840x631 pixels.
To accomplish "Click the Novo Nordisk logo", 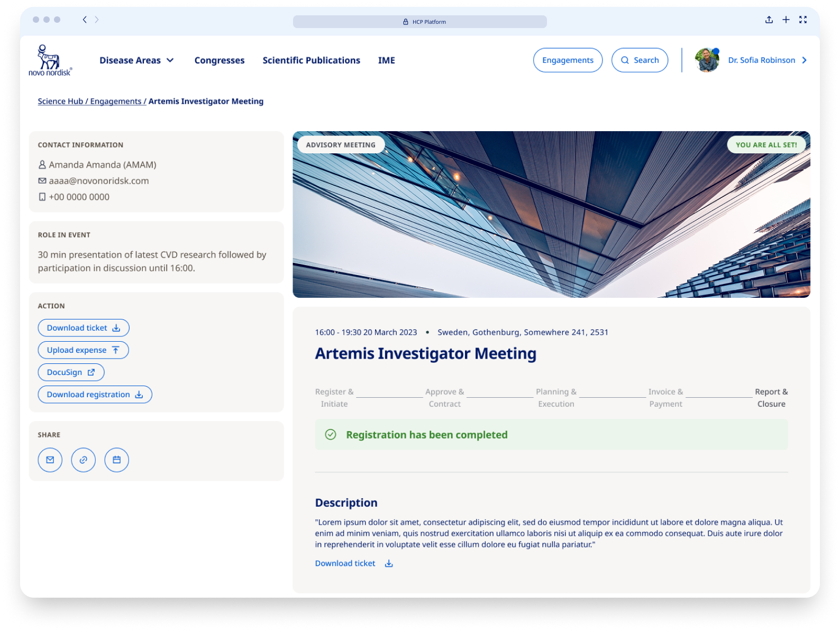I will coord(50,60).
